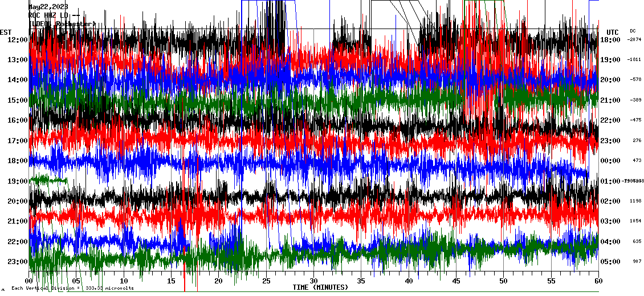The width and height of the screenshot is (644, 296).
Task: Select the DC offset value 1198
Action: [x=636, y=201]
